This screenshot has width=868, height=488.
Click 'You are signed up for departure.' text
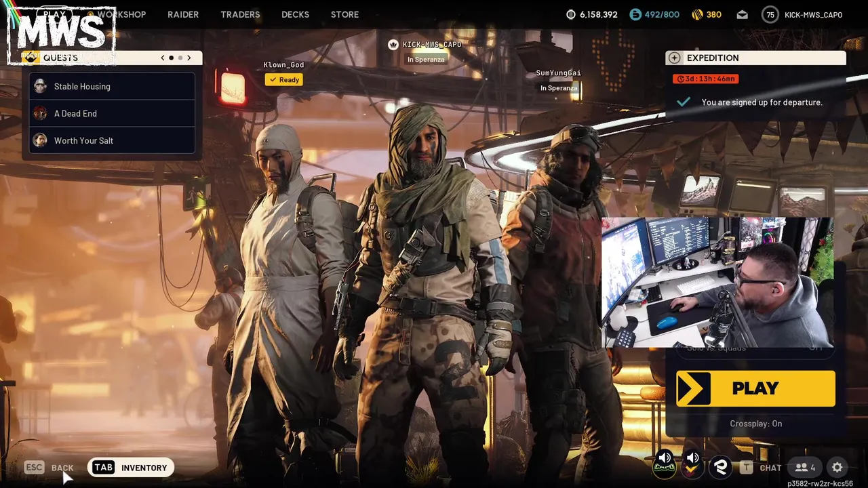(x=762, y=102)
